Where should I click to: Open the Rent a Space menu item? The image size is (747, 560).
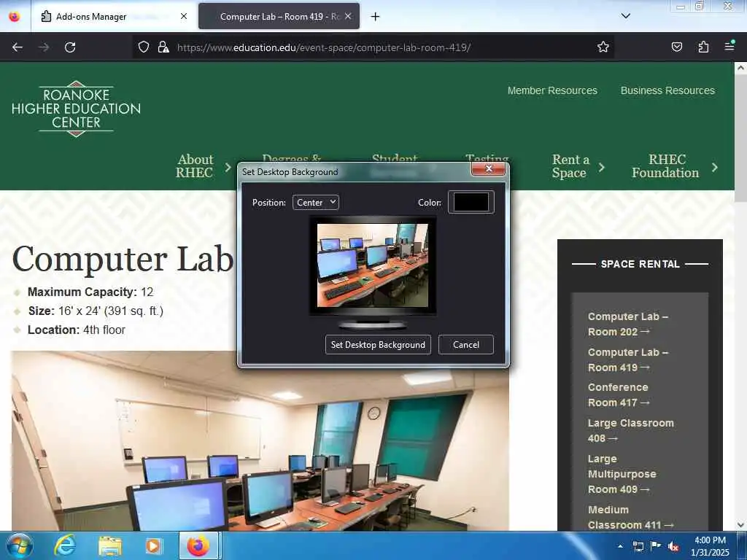(570, 166)
